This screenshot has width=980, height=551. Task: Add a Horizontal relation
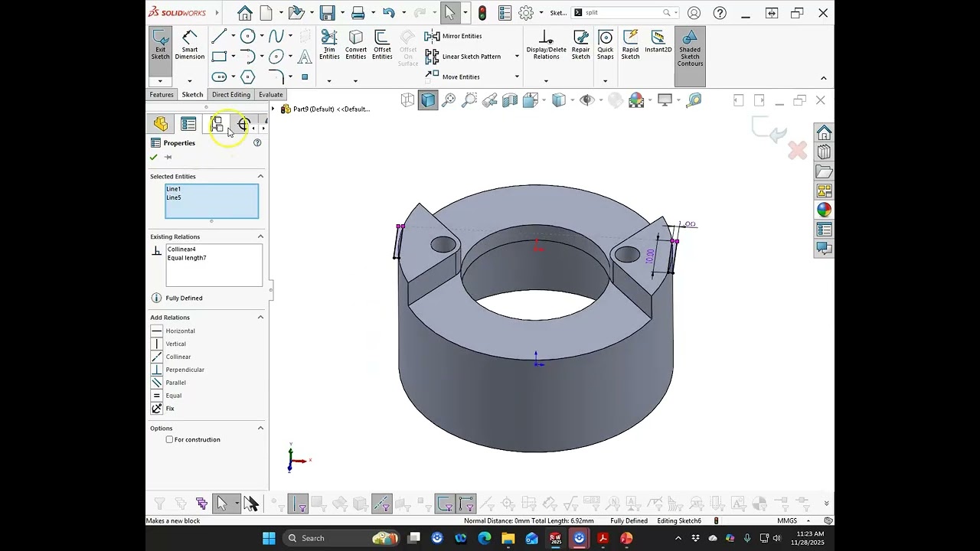tap(173, 331)
